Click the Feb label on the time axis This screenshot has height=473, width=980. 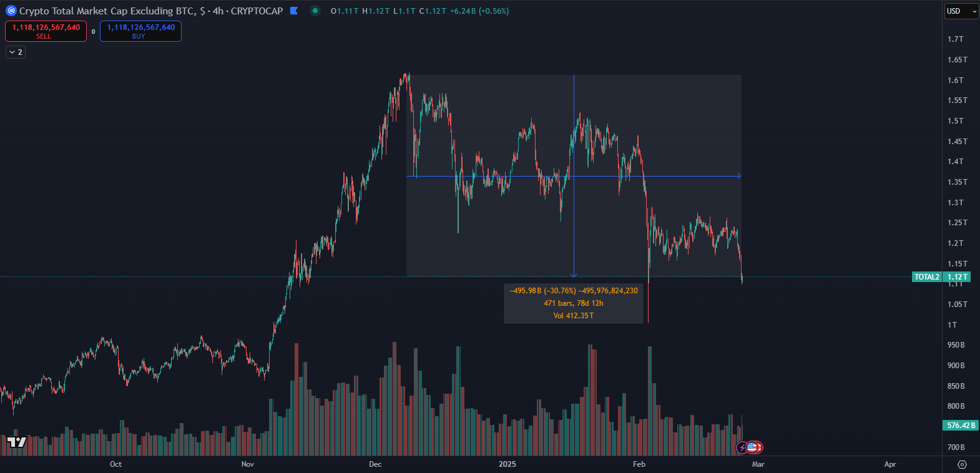pos(639,464)
